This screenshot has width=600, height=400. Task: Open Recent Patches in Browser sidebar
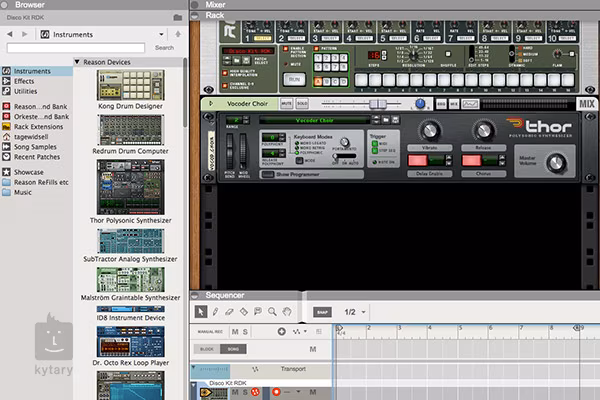(x=37, y=157)
